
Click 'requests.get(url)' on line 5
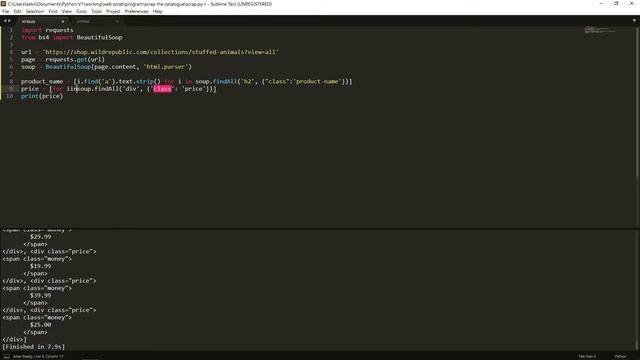point(75,59)
